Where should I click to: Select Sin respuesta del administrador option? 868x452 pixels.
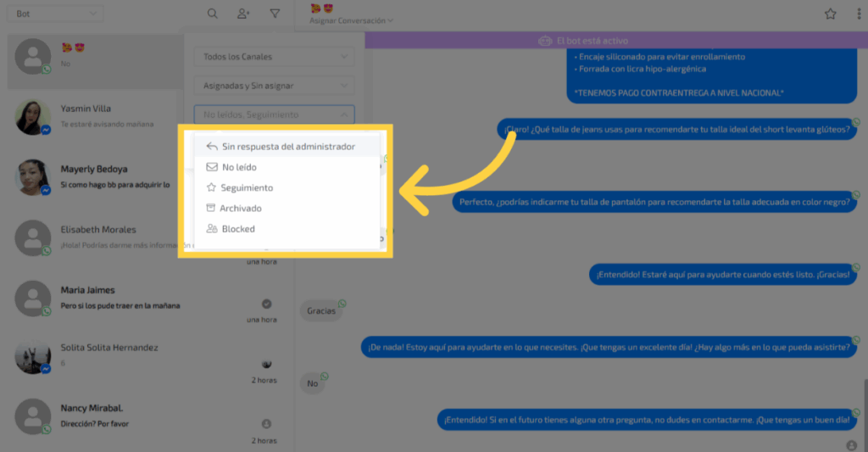pyautogui.click(x=288, y=147)
